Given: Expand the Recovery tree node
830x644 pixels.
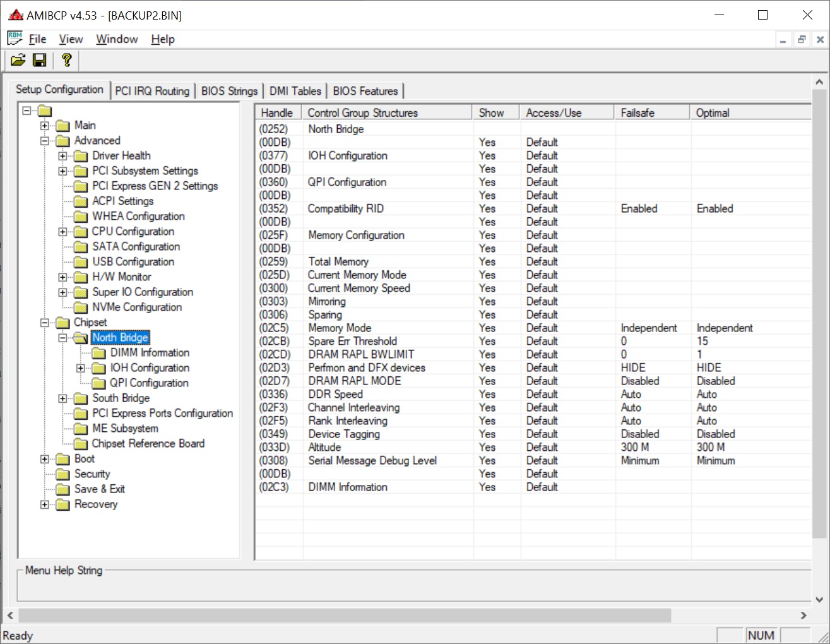Looking at the screenshot, I should pyautogui.click(x=45, y=504).
